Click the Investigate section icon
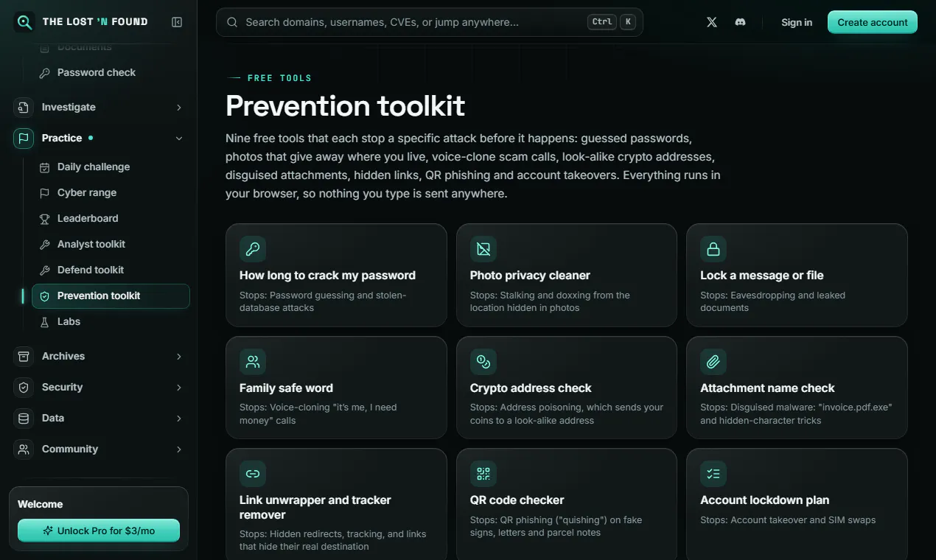 (24, 108)
